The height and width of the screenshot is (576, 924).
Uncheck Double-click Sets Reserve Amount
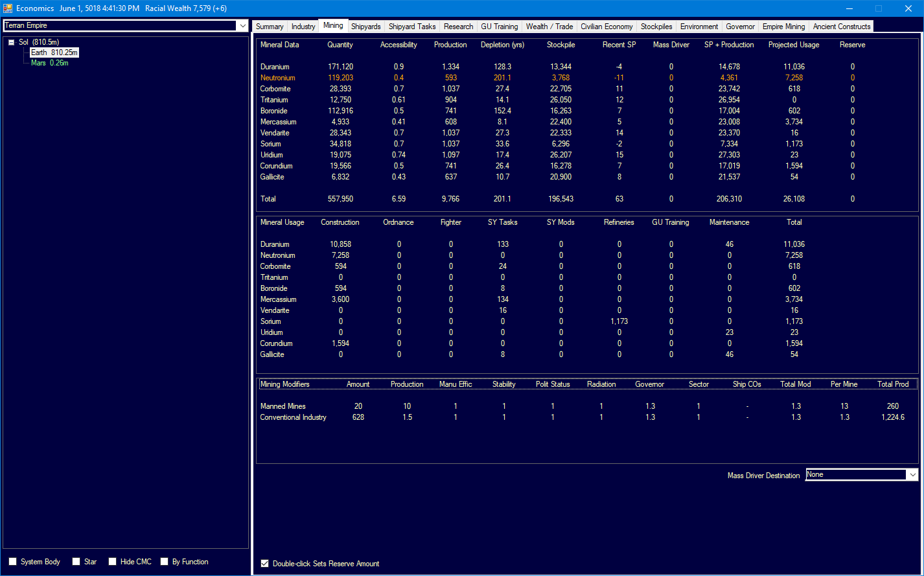pos(264,564)
